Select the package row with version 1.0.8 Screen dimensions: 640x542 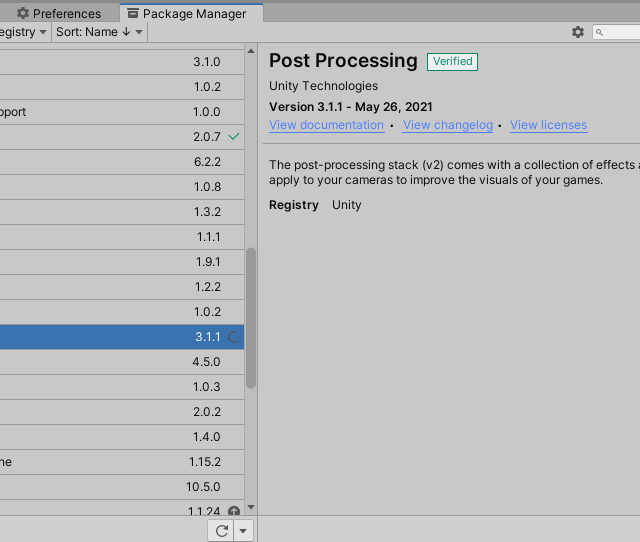pos(122,187)
